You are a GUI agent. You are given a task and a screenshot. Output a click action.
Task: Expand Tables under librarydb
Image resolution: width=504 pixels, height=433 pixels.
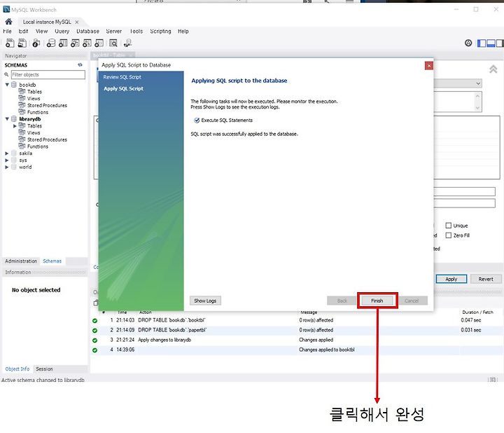click(15, 126)
